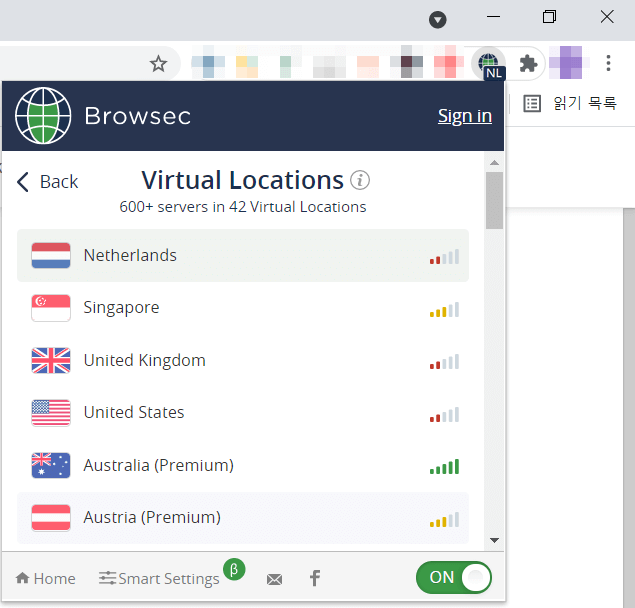Go to Home in the footer
The image size is (635, 608).
point(45,578)
